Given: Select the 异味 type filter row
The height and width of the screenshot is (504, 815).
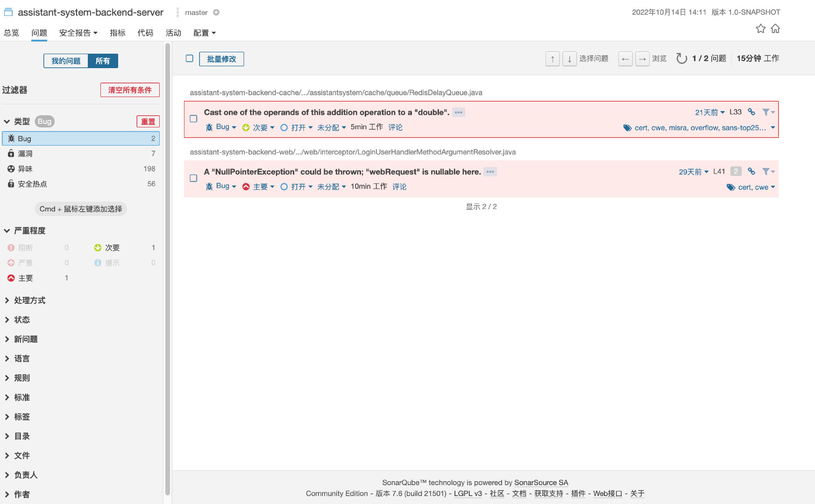Looking at the screenshot, I should 81,168.
